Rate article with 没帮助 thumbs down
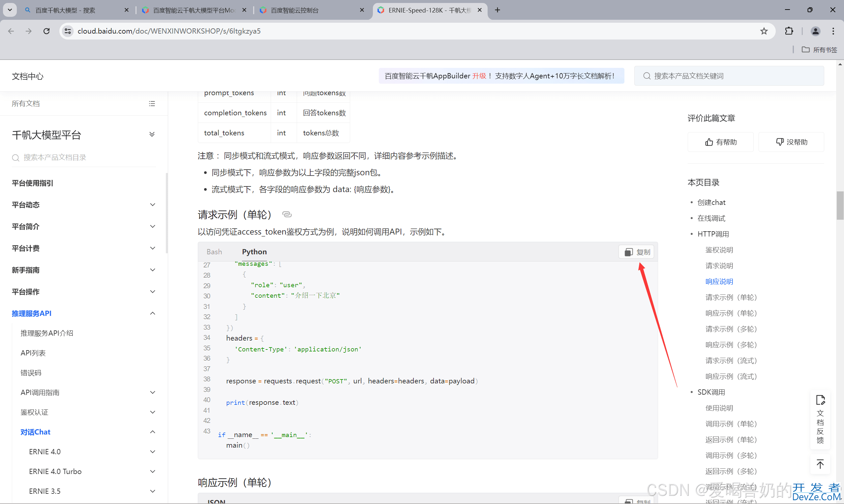Screen dimensions: 844x504 click(791, 142)
